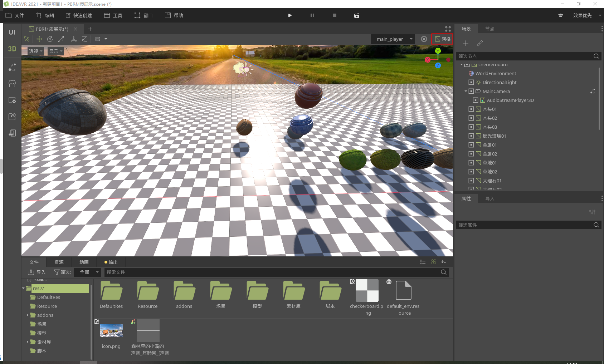
Task: Close the PBR材质展示 scene tab
Action: 75,29
